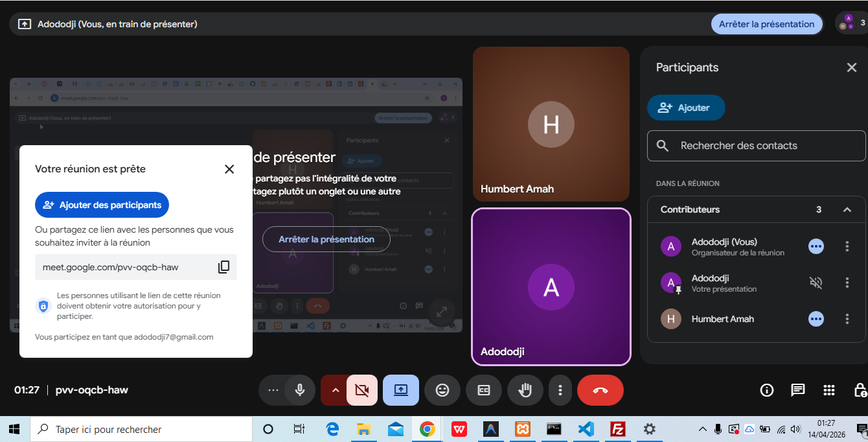Open the activities grid icon
This screenshot has height=442, width=868.
[x=829, y=390]
